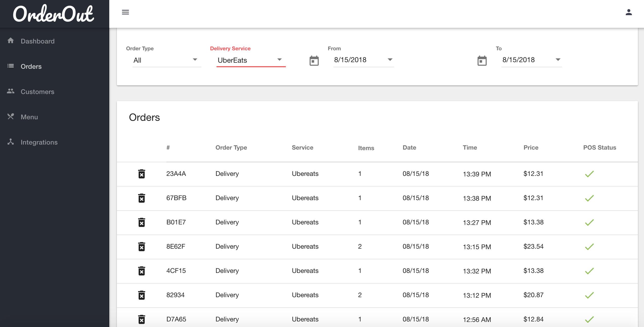This screenshot has height=327, width=644.
Task: Open the To date dropdown arrow
Action: point(558,60)
